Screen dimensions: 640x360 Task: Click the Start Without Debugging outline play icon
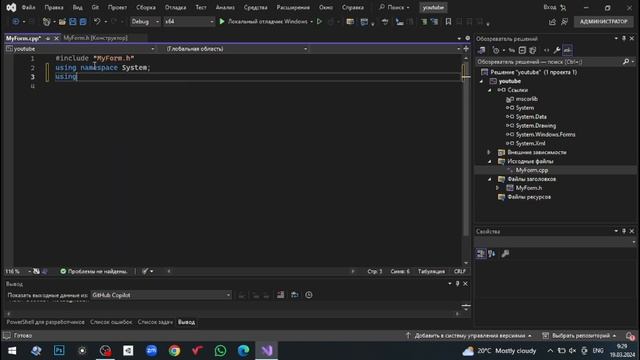[319, 21]
